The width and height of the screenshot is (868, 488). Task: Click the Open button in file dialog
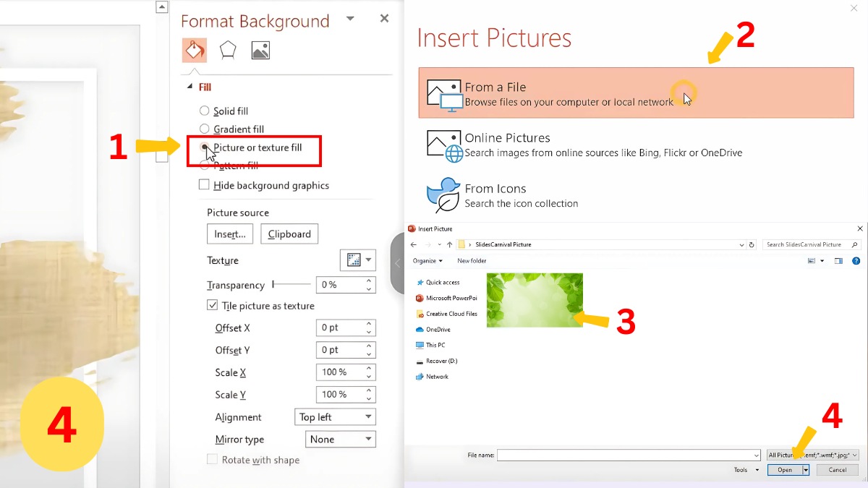pos(784,470)
